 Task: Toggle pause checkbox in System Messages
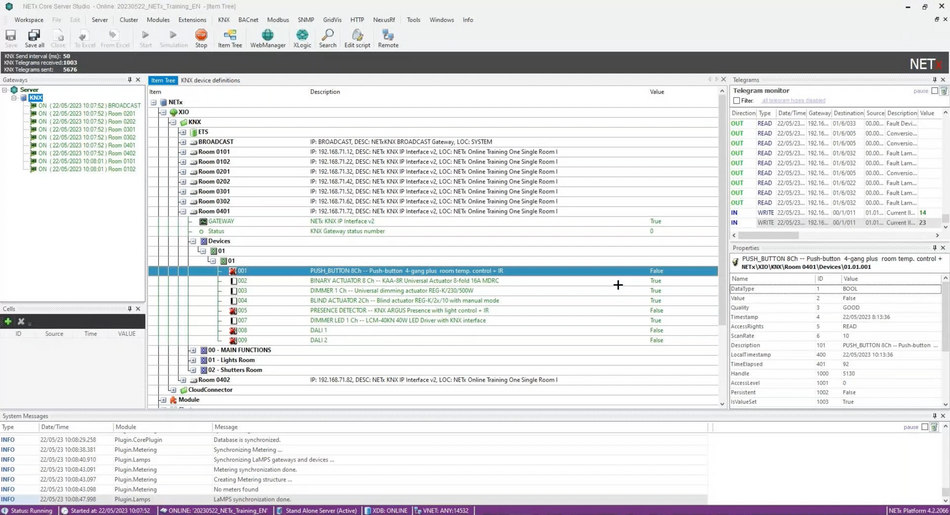(925, 427)
